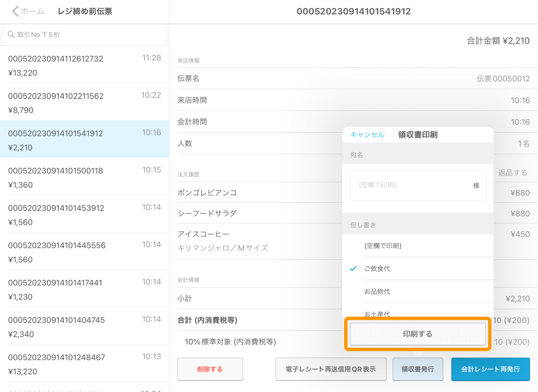The width and height of the screenshot is (538, 392).
Task: Select transaction 00052023091410144​5556
Action: click(84, 251)
